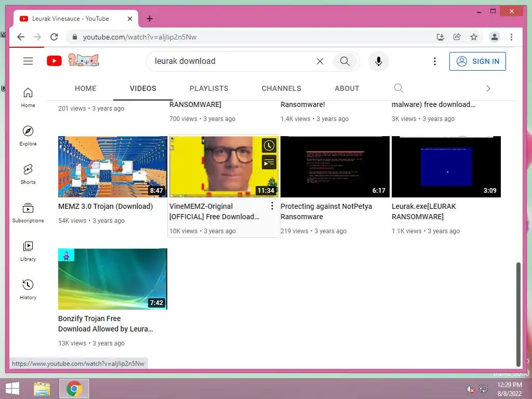532x399 pixels.
Task: Open History in sidebar
Action: point(28,289)
